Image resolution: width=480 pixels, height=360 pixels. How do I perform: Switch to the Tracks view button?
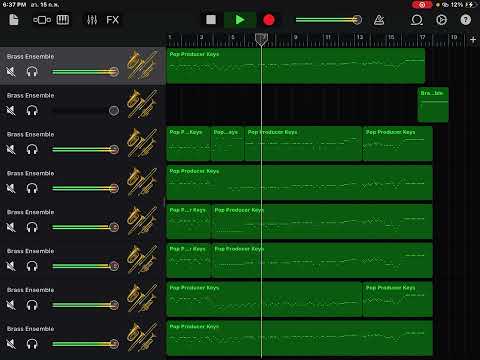click(42, 20)
